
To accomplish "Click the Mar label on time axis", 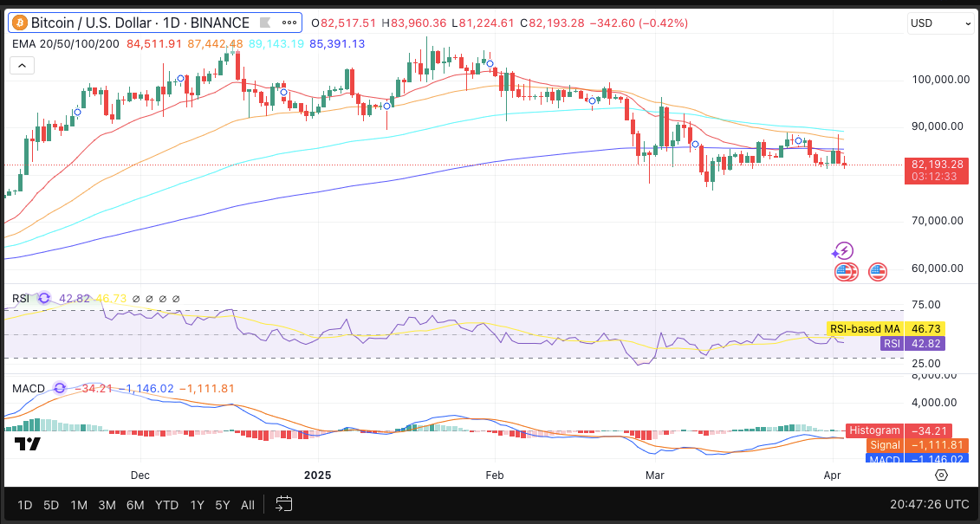I will (x=654, y=475).
